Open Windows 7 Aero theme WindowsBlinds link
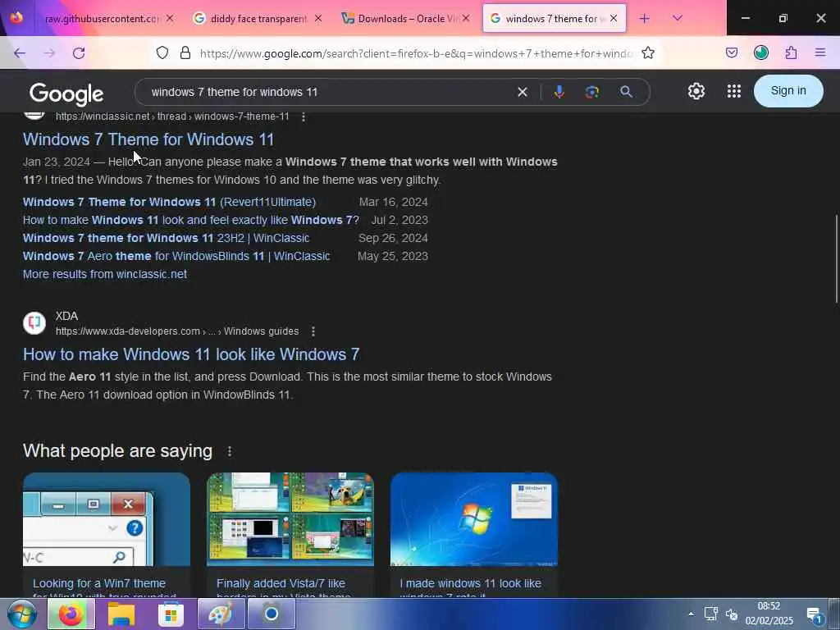Screen dimensions: 840x630 [176, 256]
